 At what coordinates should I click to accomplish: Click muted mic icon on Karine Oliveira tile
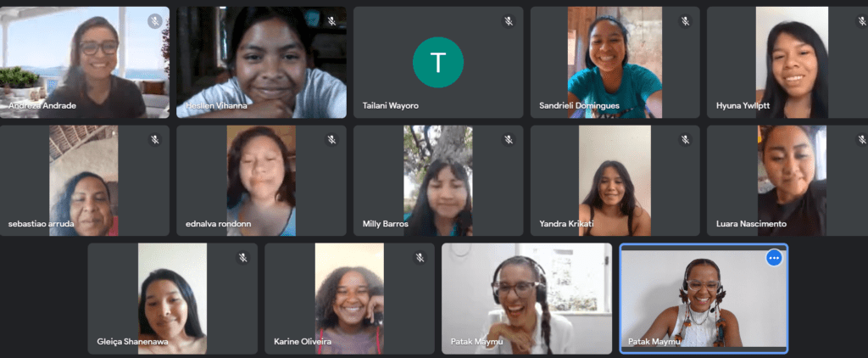pyautogui.click(x=420, y=258)
